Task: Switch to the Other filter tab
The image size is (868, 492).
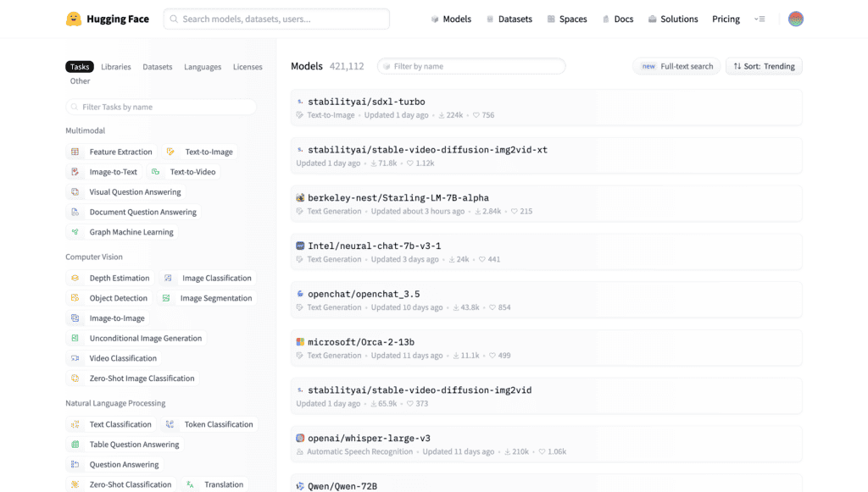Action: [x=80, y=81]
